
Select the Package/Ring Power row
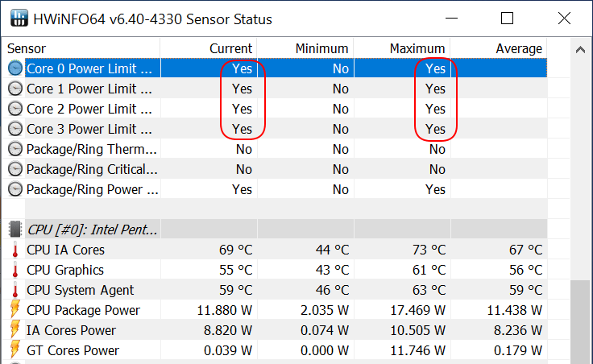(275, 189)
